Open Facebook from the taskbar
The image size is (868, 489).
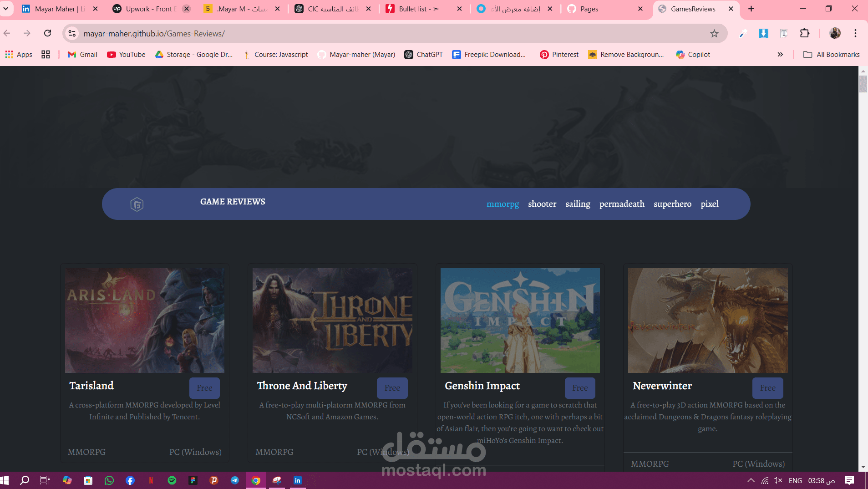point(130,480)
